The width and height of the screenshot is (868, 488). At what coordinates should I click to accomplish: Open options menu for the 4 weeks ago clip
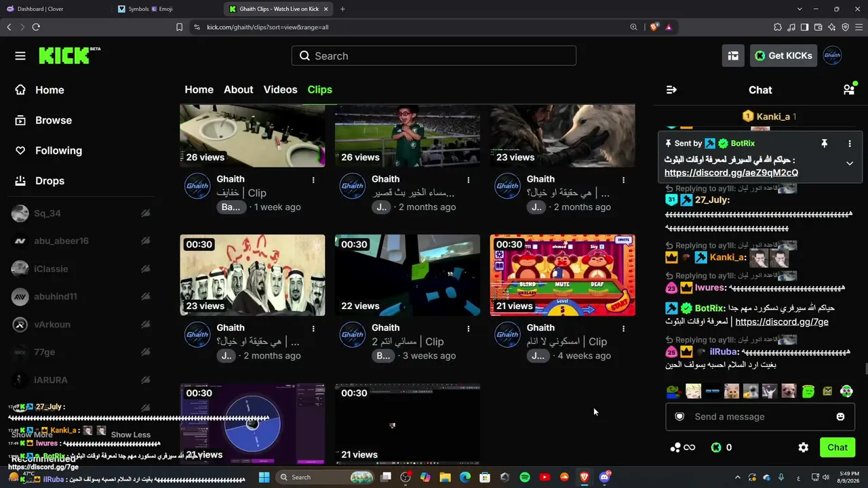click(624, 328)
